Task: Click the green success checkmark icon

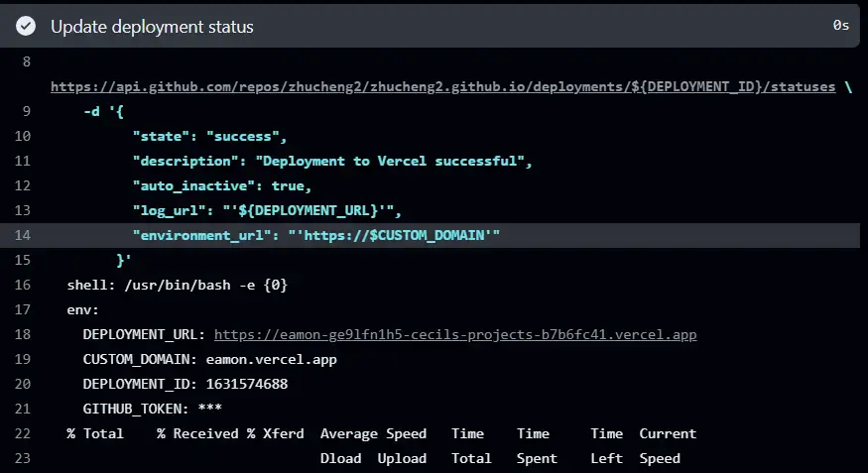Action: point(26,27)
